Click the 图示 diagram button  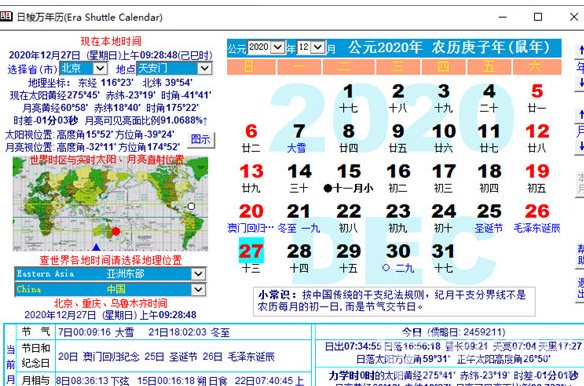[x=200, y=140]
